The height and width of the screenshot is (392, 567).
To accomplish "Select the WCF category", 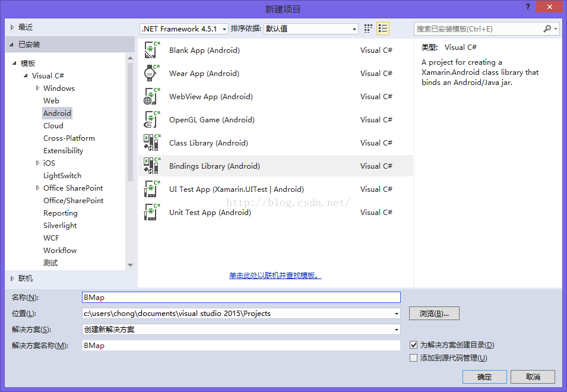I will pyautogui.click(x=51, y=238).
